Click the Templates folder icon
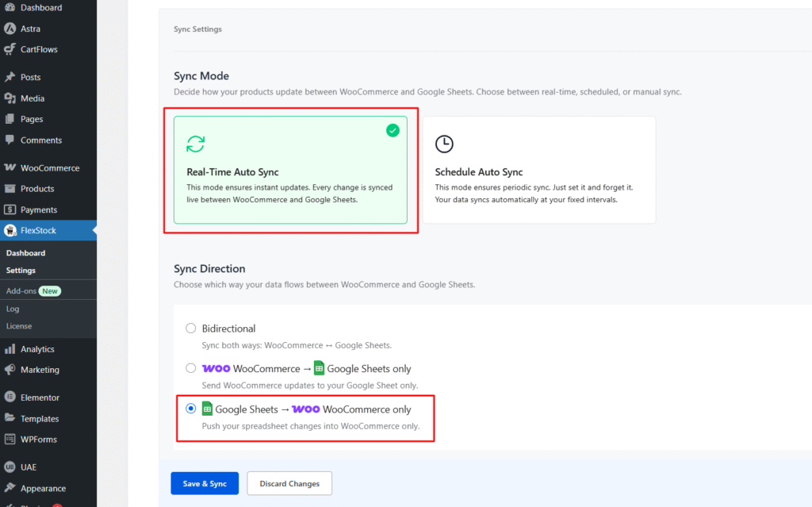The image size is (812, 507). pyautogui.click(x=10, y=418)
